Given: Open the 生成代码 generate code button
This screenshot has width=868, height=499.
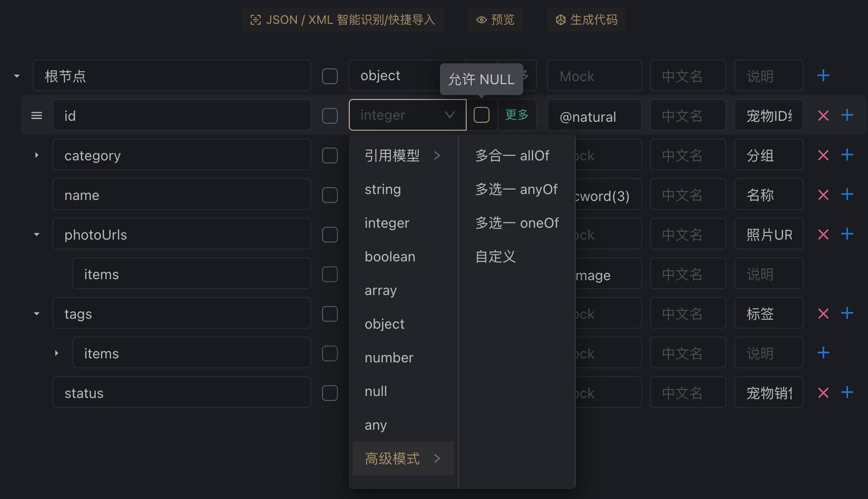Looking at the screenshot, I should pos(586,20).
